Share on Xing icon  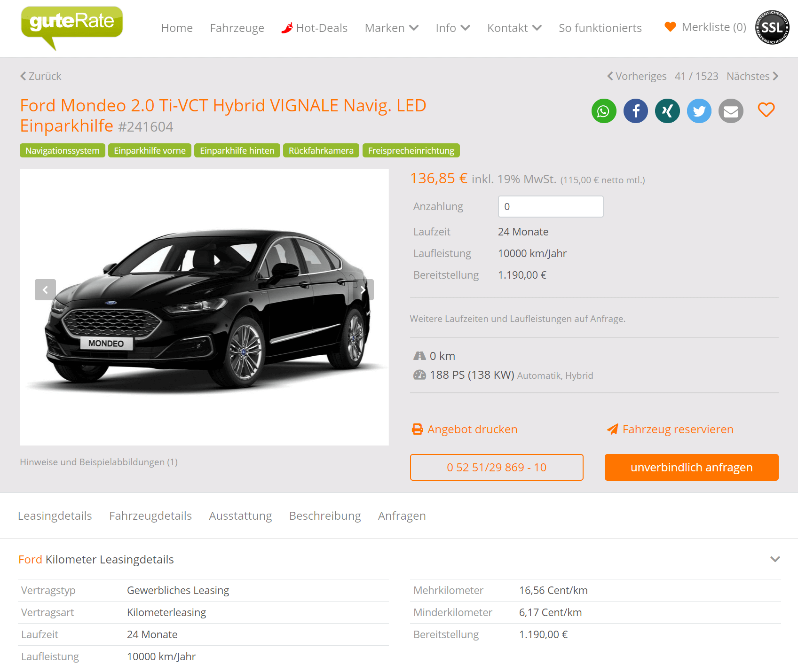coord(667,111)
